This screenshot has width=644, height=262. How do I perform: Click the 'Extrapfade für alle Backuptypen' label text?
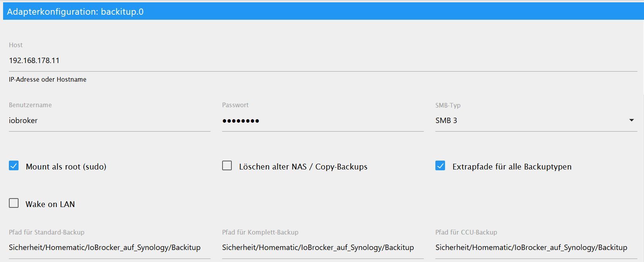[x=512, y=167]
